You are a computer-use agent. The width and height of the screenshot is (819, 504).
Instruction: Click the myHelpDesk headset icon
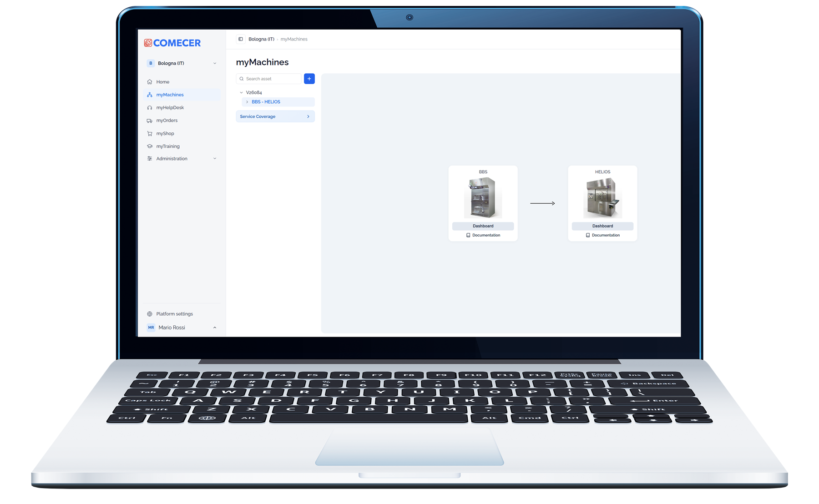pos(150,108)
